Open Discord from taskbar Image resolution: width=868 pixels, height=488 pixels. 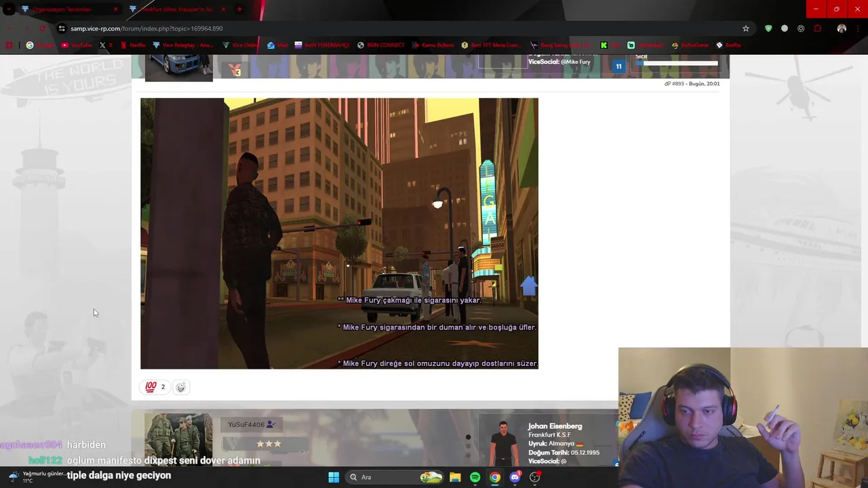point(515,477)
